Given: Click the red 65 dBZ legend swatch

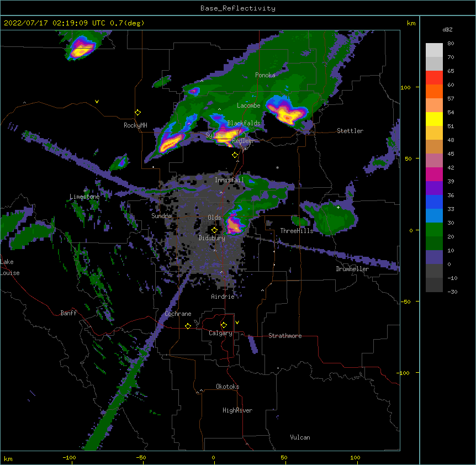Looking at the screenshot, I should pos(434,77).
